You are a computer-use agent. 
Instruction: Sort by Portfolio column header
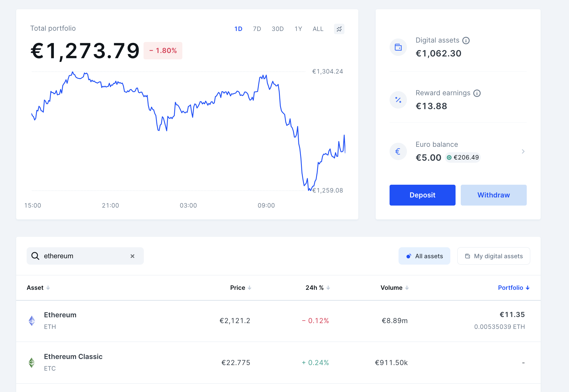coord(513,288)
